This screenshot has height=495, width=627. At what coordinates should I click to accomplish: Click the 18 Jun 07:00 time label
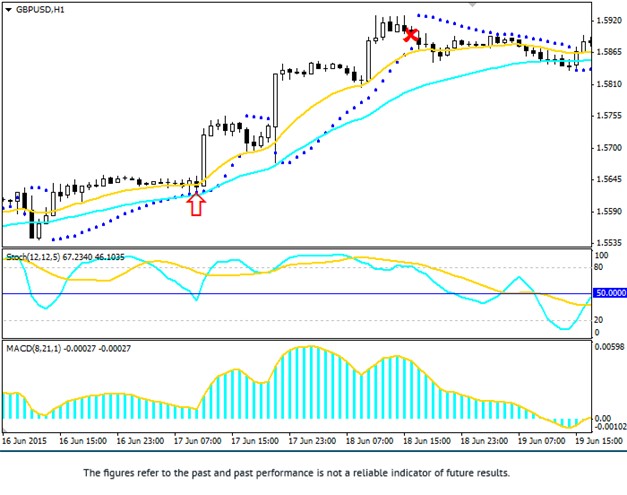pos(369,441)
